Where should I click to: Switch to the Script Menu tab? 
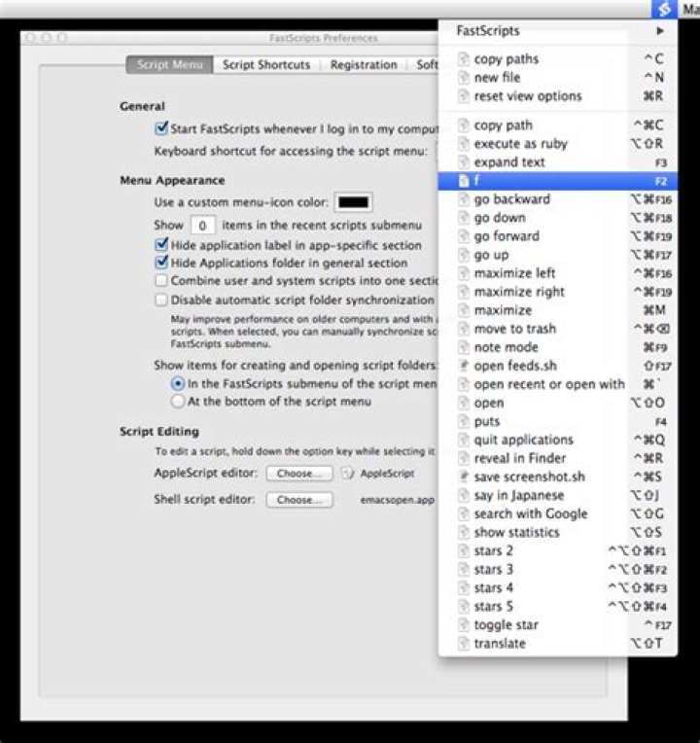pos(169,64)
